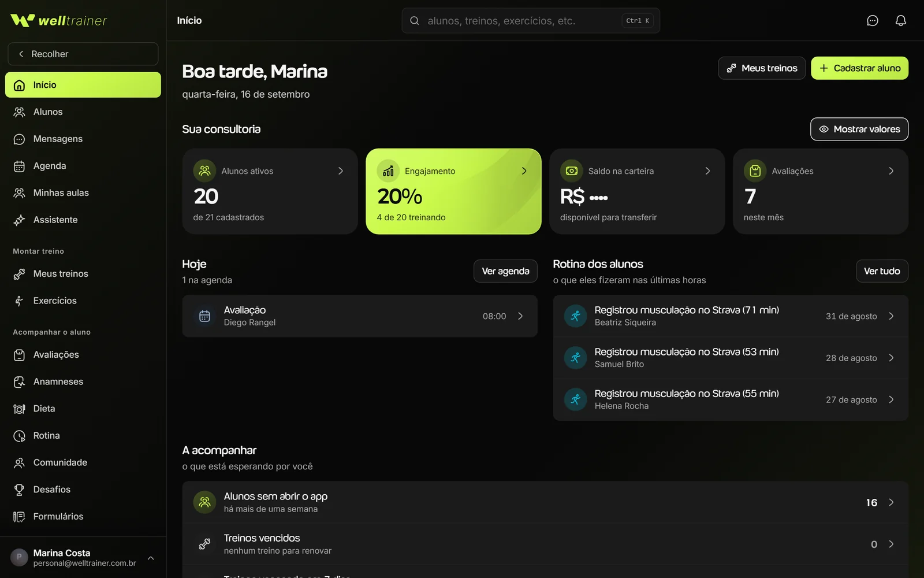Viewport: 924px width, 578px height.
Task: Open Assistente in the sidebar
Action: [83, 220]
